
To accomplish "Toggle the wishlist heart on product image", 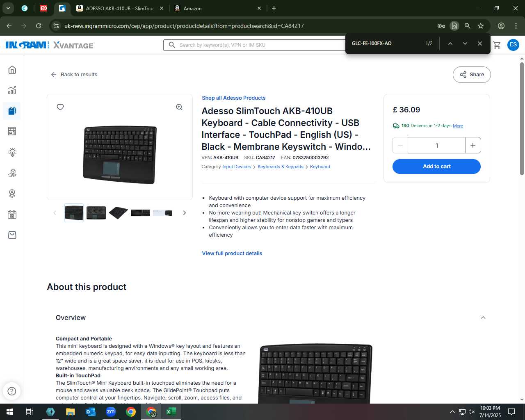I will click(60, 107).
